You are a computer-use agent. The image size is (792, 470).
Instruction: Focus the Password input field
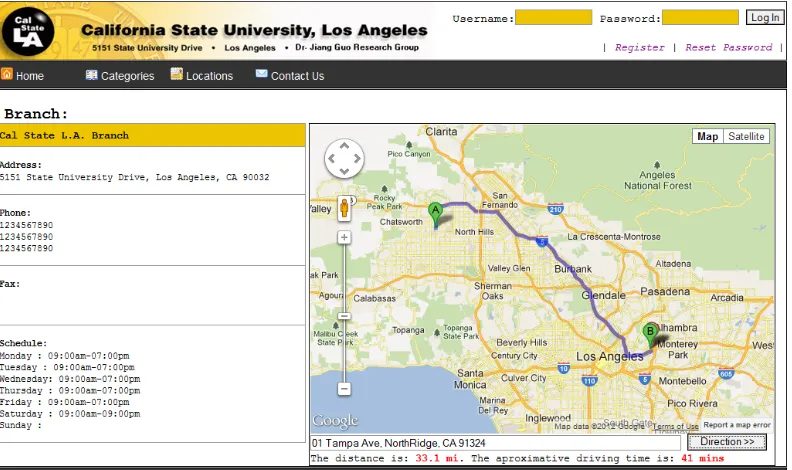point(700,18)
